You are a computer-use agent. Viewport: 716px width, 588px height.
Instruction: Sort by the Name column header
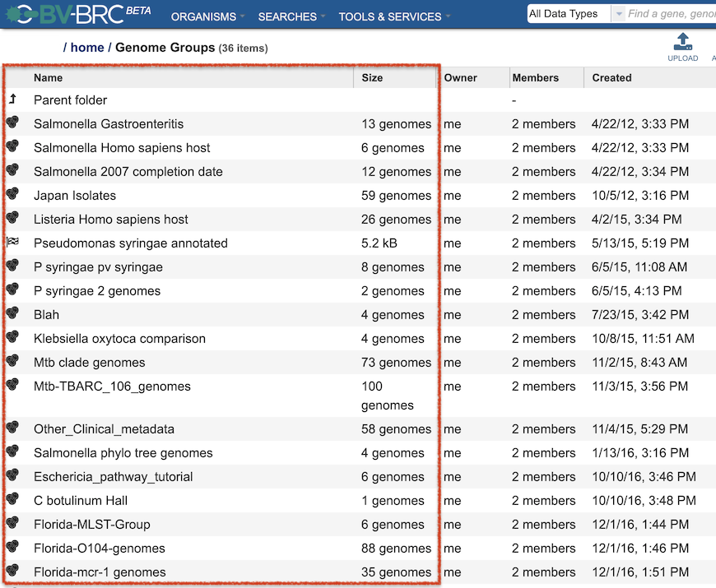point(48,77)
